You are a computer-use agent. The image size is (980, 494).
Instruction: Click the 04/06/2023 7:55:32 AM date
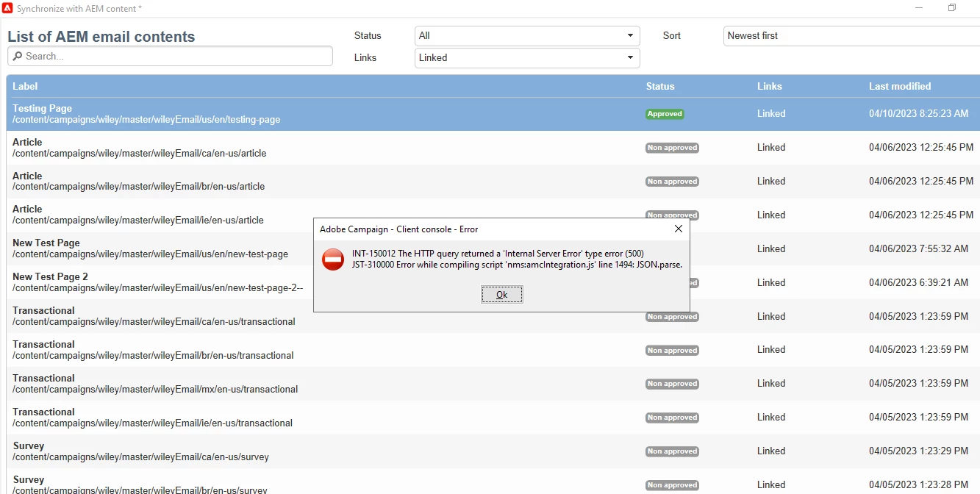(918, 248)
